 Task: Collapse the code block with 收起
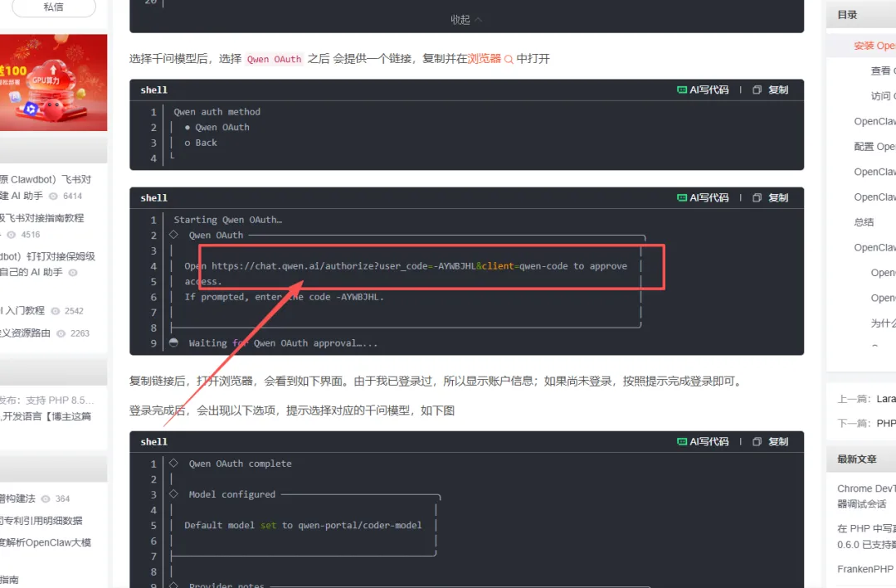click(466, 19)
